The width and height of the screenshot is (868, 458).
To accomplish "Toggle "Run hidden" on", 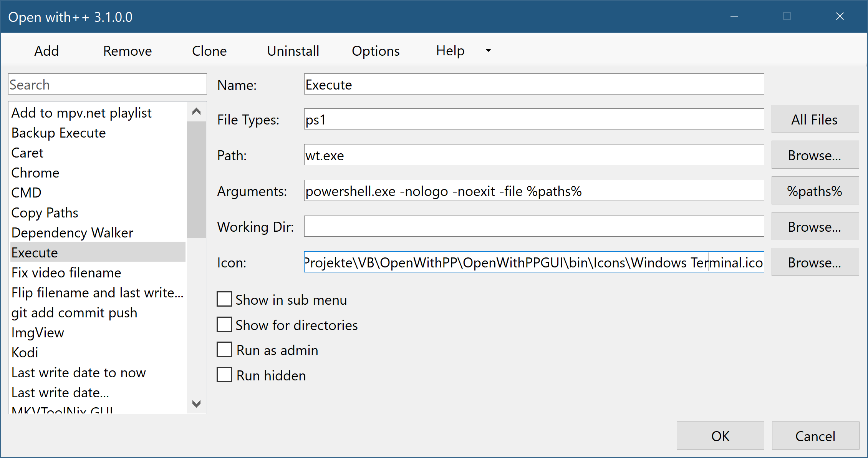I will click(224, 375).
